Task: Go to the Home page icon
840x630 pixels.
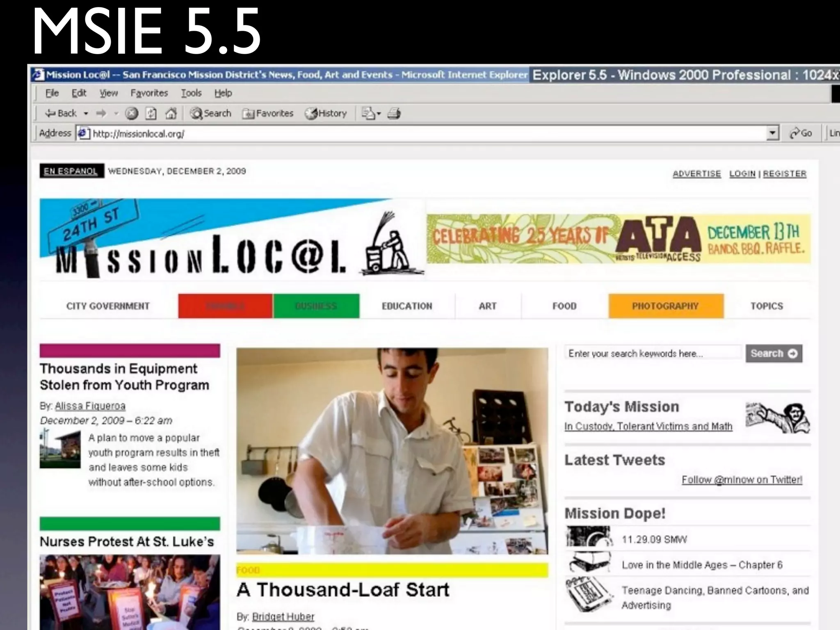Action: coord(171,113)
